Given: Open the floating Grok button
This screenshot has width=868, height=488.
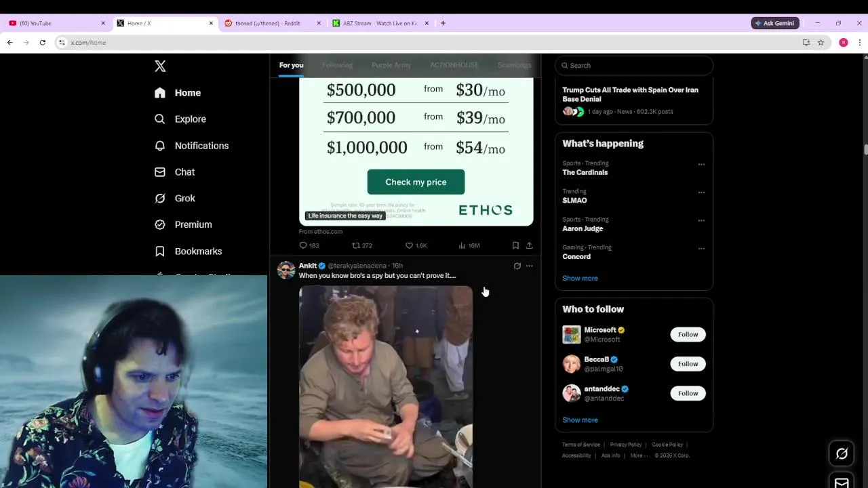Looking at the screenshot, I should (x=842, y=453).
